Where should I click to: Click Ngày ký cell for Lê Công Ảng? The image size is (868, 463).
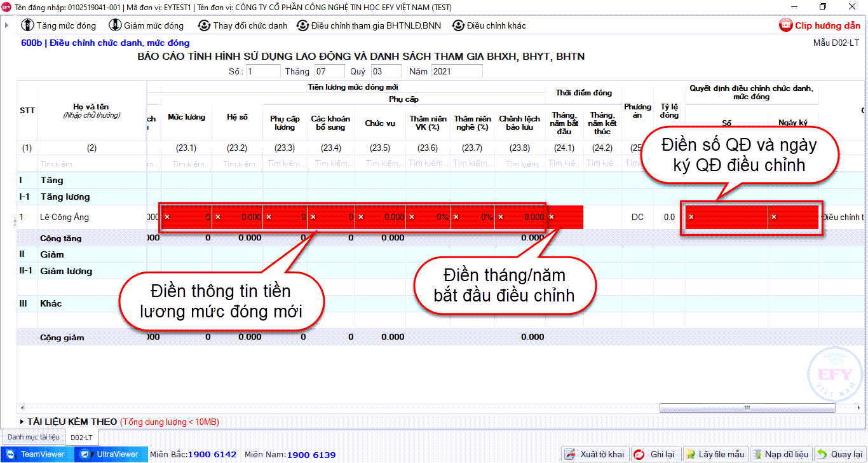794,217
